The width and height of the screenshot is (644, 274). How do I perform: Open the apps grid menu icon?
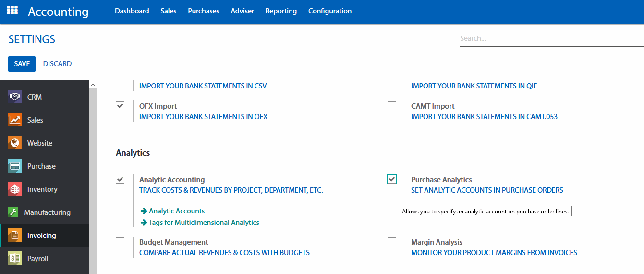click(12, 11)
